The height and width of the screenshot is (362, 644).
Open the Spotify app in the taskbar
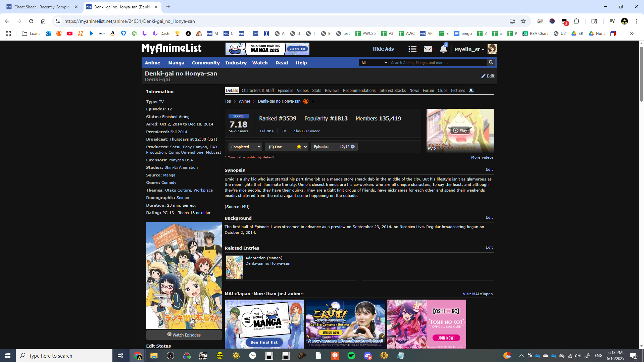(x=351, y=356)
